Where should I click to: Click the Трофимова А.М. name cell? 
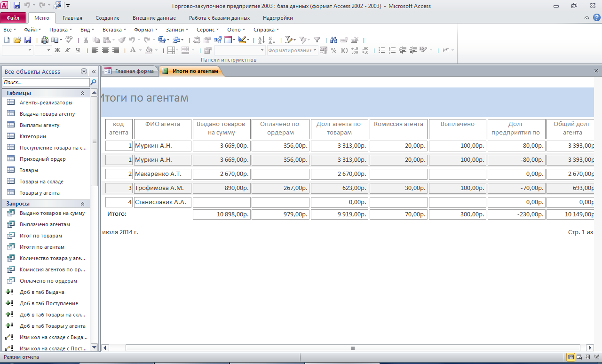click(x=163, y=188)
